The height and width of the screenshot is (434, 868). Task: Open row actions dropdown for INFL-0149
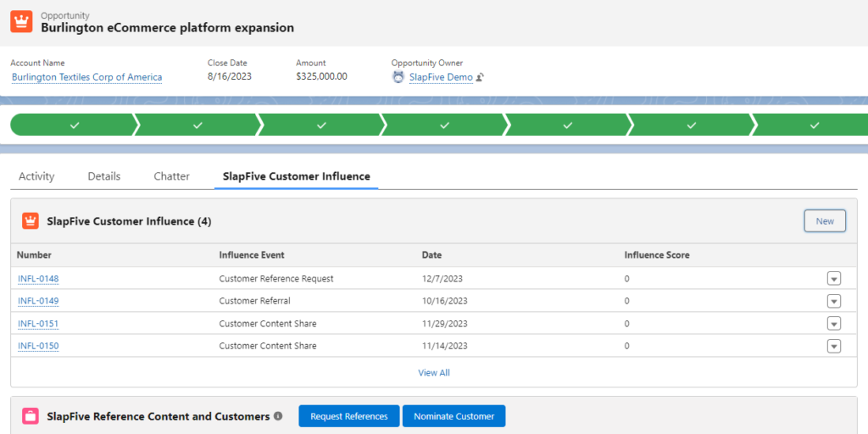(x=834, y=301)
